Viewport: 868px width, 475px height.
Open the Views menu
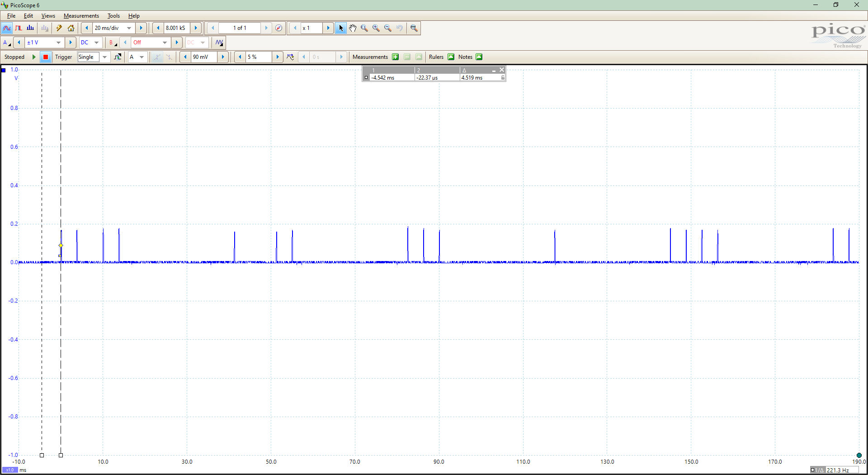tap(48, 16)
